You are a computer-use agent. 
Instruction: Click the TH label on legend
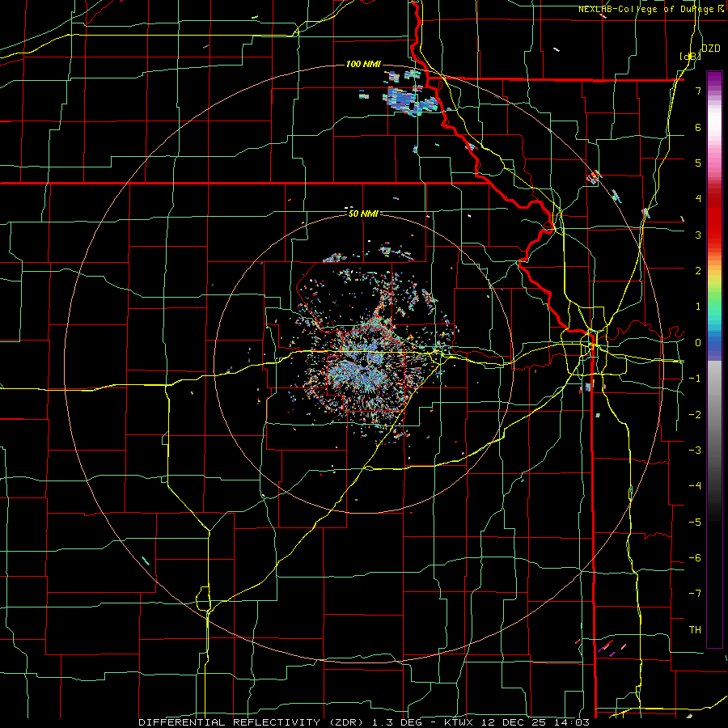click(695, 630)
